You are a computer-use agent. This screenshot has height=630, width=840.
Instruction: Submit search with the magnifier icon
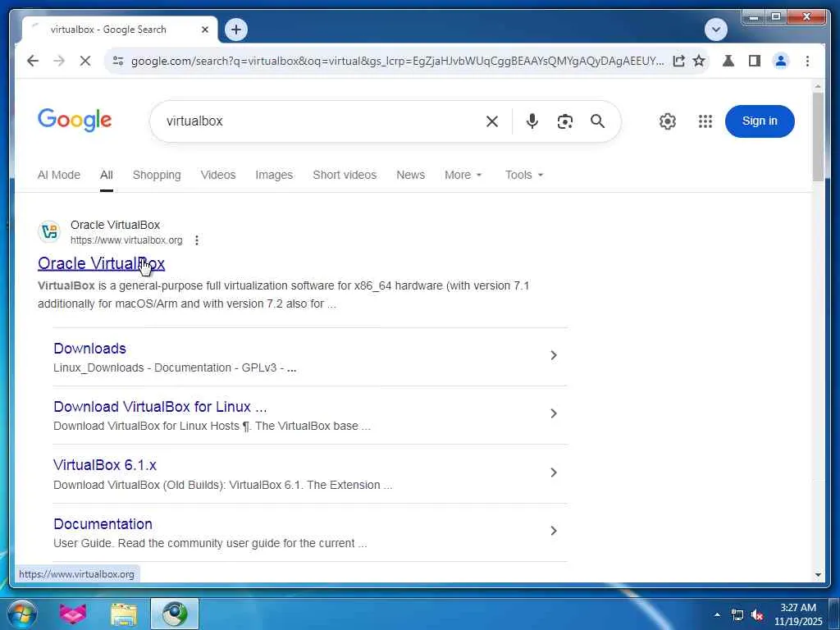(597, 121)
